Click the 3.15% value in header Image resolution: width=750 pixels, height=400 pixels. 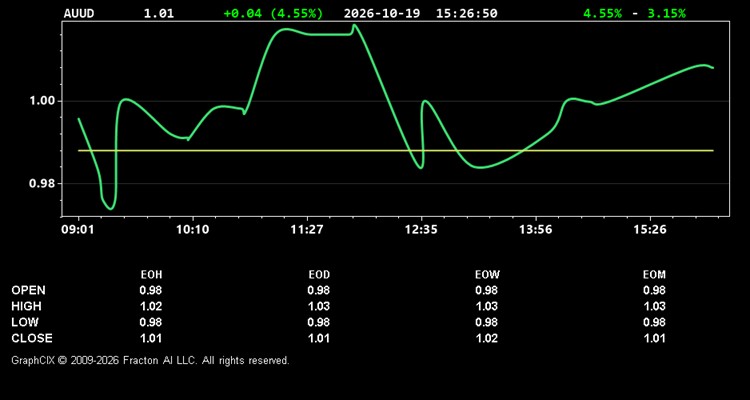(x=666, y=13)
